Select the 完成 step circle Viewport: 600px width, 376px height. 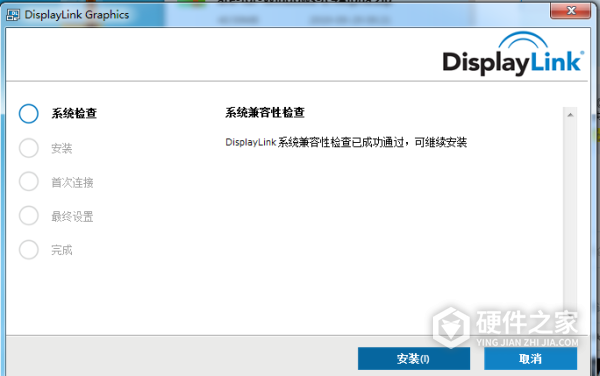(29, 250)
